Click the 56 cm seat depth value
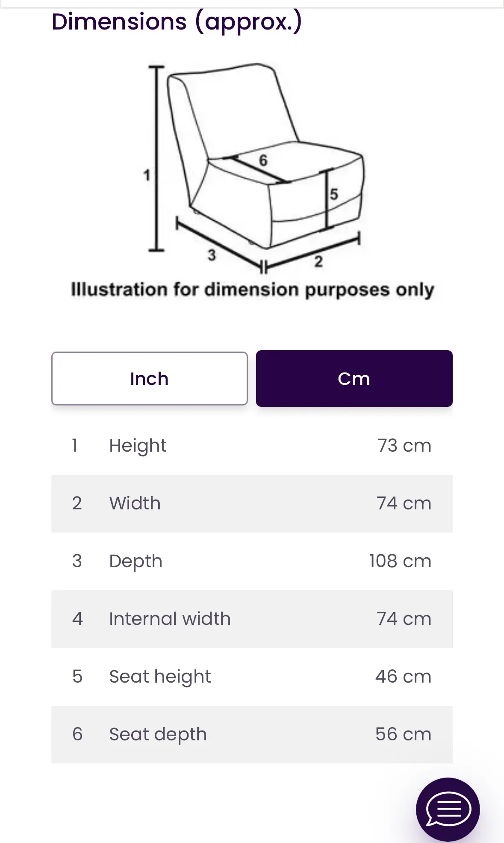Viewport: 504px width, 843px height. [x=403, y=734]
